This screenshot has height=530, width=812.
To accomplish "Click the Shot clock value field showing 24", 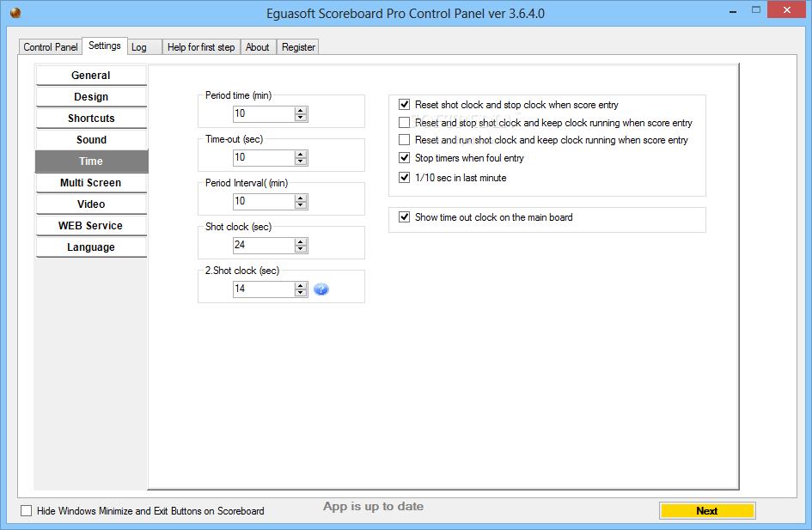I will (x=264, y=246).
